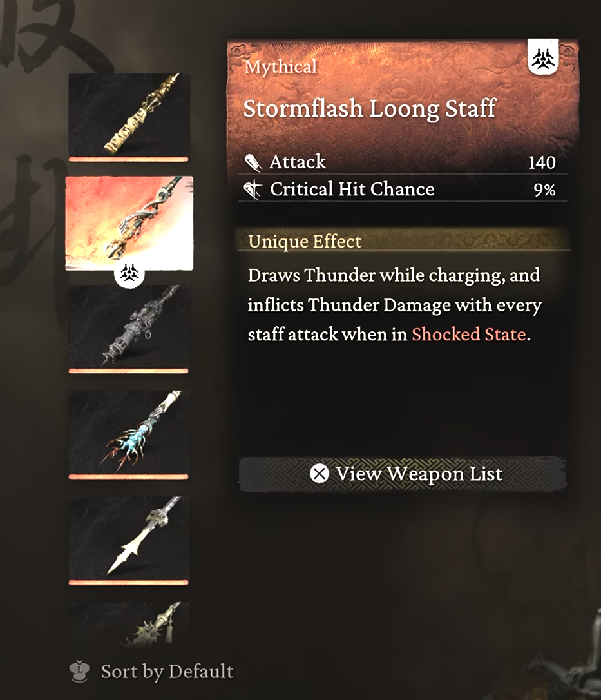Choose the dark iron ringed staff thumbnail

pos(128,328)
